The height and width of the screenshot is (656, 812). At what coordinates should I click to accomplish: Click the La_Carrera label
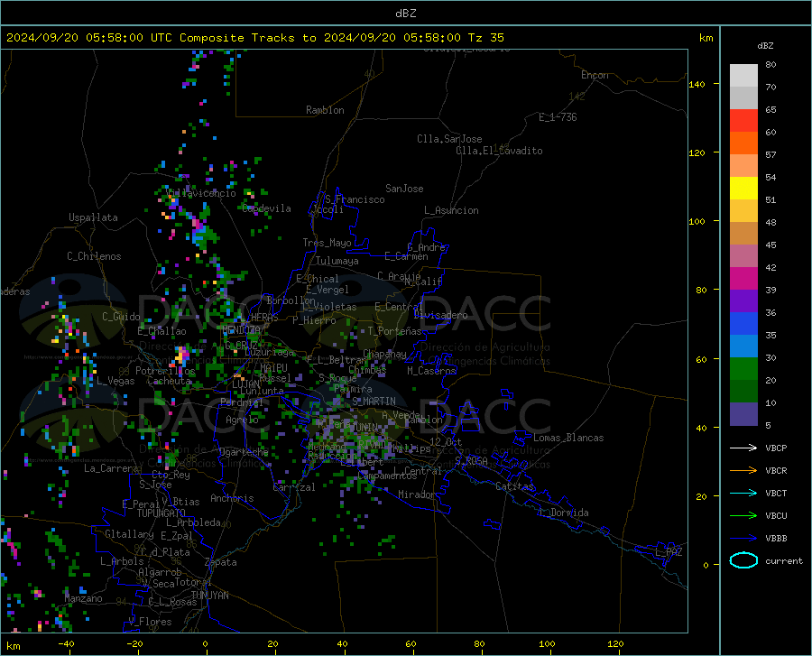click(111, 468)
